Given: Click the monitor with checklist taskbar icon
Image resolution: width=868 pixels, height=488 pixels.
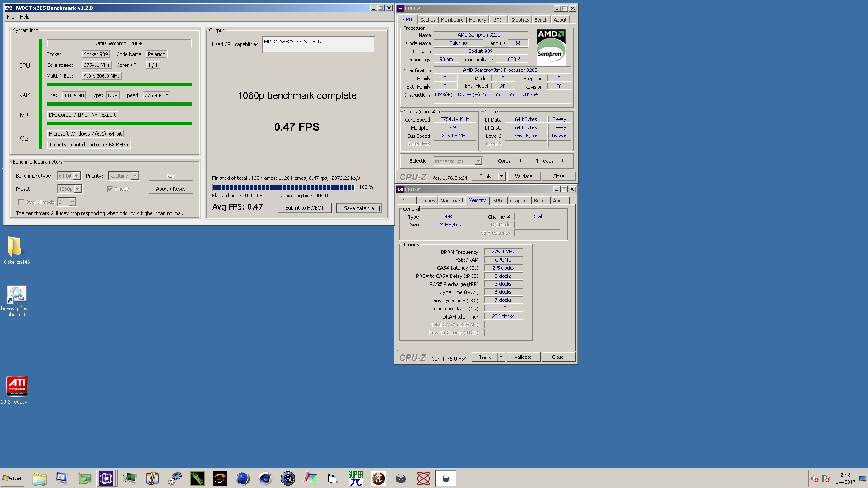Looking at the screenshot, I should 61,479.
